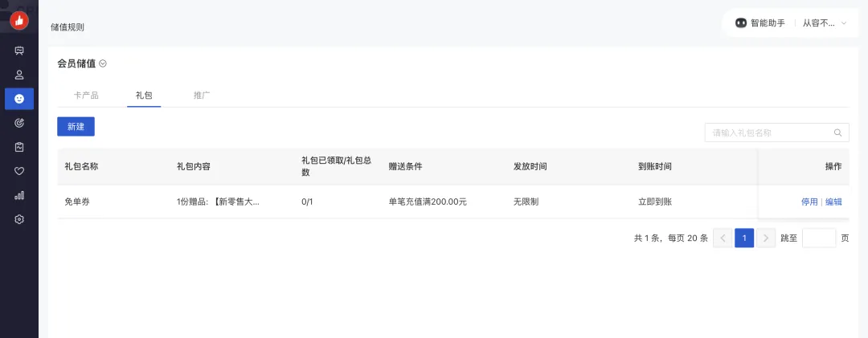Click the 新建 button
Image resolution: width=868 pixels, height=338 pixels.
point(76,127)
